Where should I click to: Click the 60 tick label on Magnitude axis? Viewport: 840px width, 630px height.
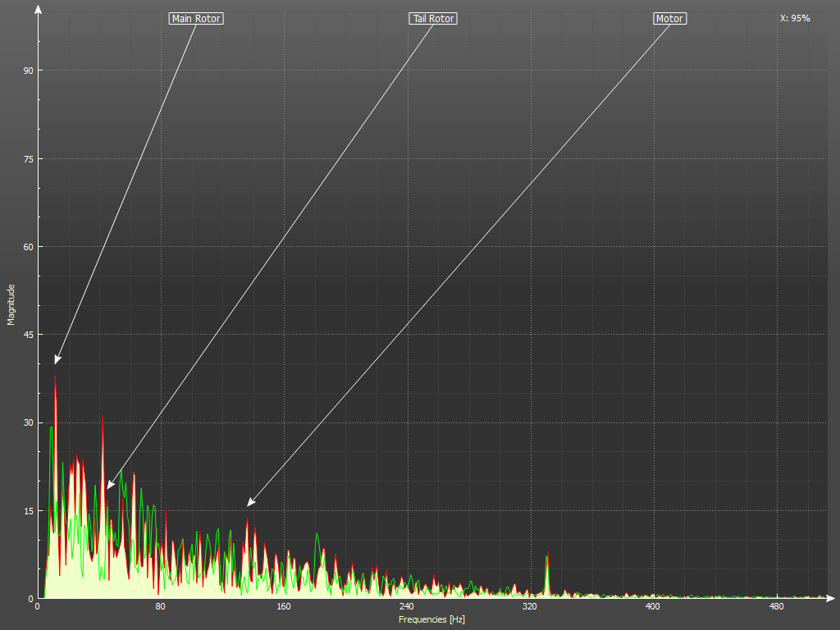[x=28, y=247]
